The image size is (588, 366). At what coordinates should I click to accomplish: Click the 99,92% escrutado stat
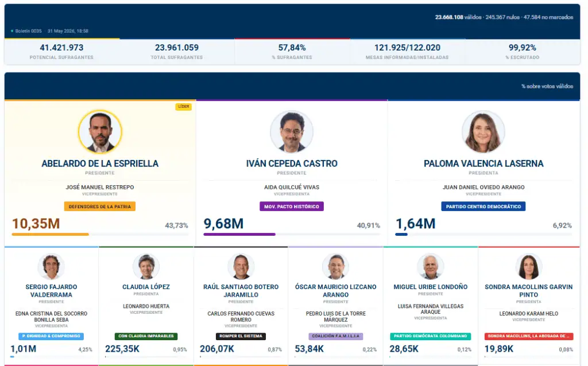pos(523,51)
